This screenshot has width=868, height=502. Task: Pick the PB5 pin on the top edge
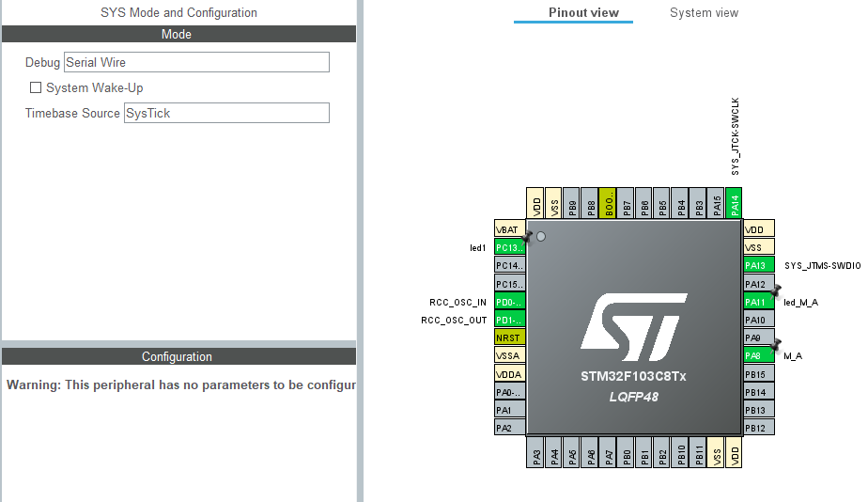(662, 203)
